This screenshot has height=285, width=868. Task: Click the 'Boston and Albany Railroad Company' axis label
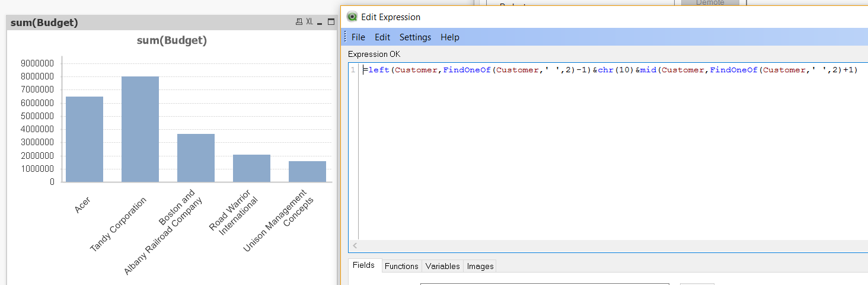tap(164, 233)
